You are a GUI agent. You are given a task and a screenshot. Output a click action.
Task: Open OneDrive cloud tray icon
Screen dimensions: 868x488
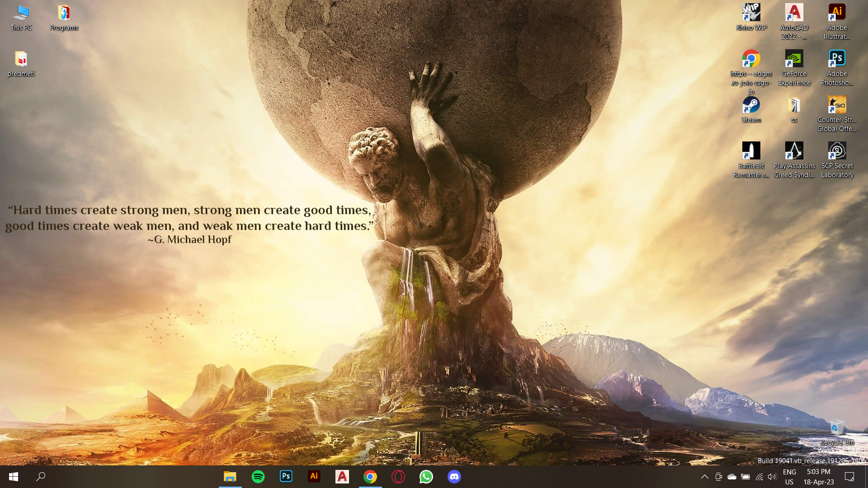[x=732, y=477]
